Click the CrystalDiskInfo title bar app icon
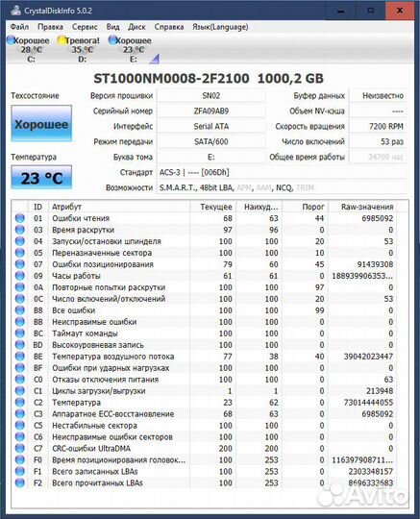Image resolution: width=420 pixels, height=519 pixels. click(x=15, y=11)
